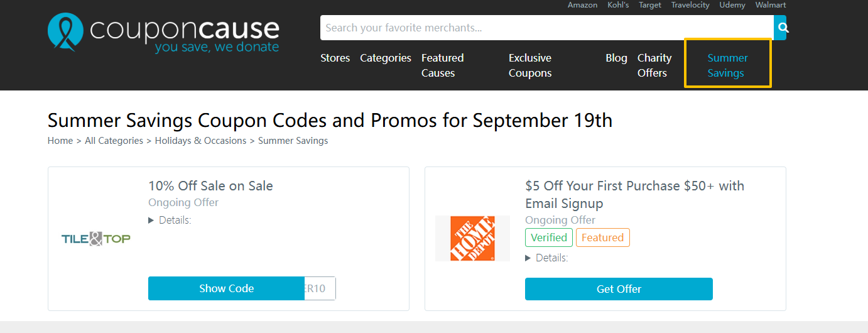The image size is (868, 333).
Task: Expand Details under 10% Off Sale
Action: click(x=170, y=220)
